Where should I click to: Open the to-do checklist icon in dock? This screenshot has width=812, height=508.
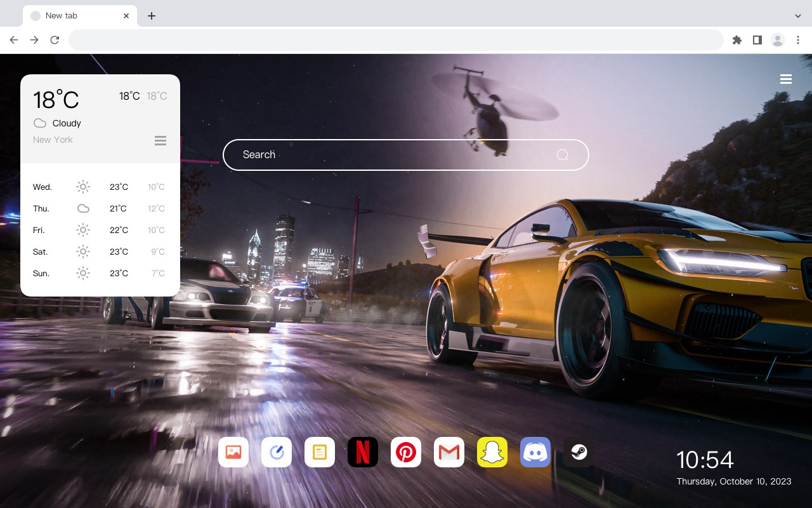pyautogui.click(x=277, y=452)
